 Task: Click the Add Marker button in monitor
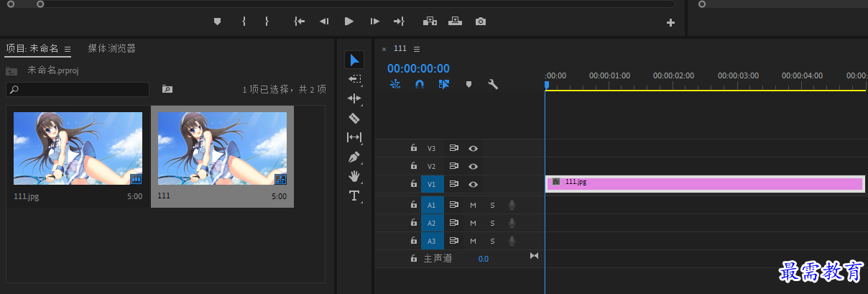tap(217, 22)
